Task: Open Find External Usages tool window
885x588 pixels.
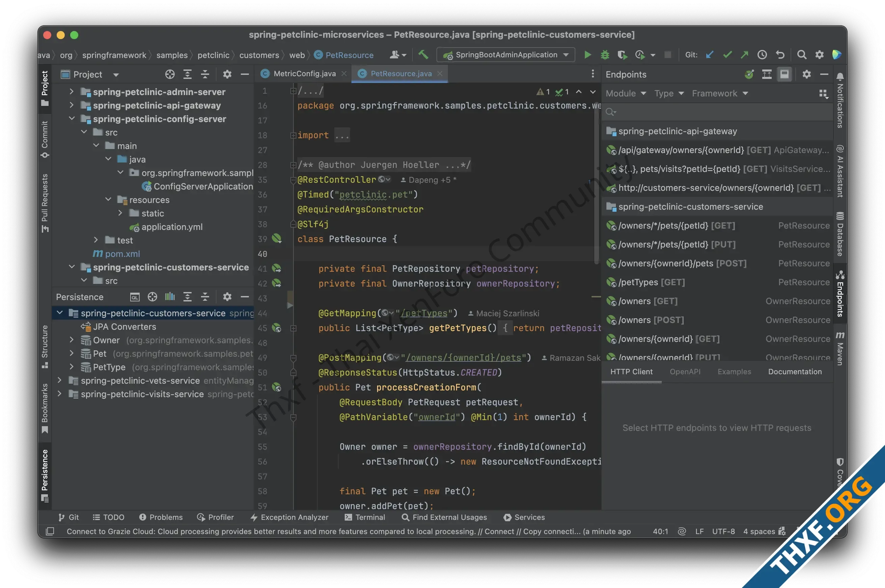Action: point(444,517)
